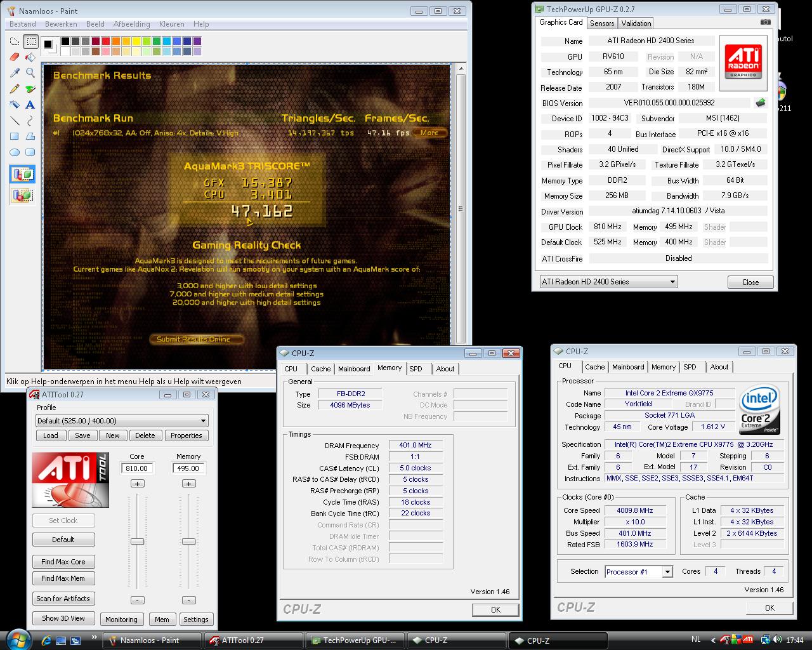Select opaque selection mode option in Paint
The width and height of the screenshot is (812, 650).
tap(22, 175)
